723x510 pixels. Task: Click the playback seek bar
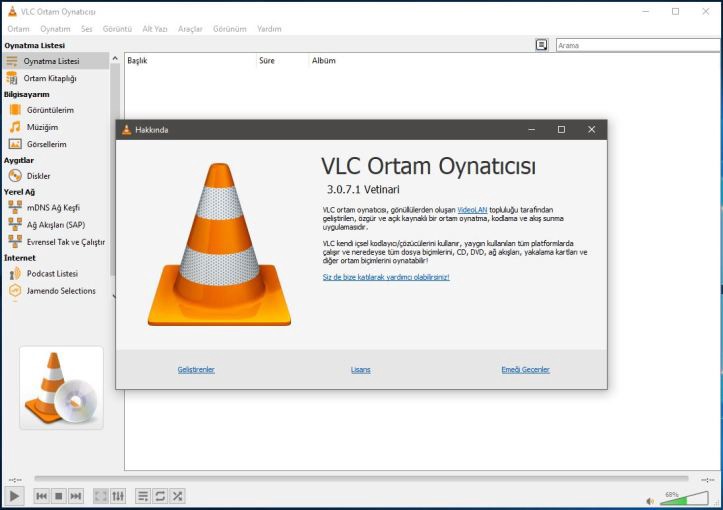tap(361, 479)
